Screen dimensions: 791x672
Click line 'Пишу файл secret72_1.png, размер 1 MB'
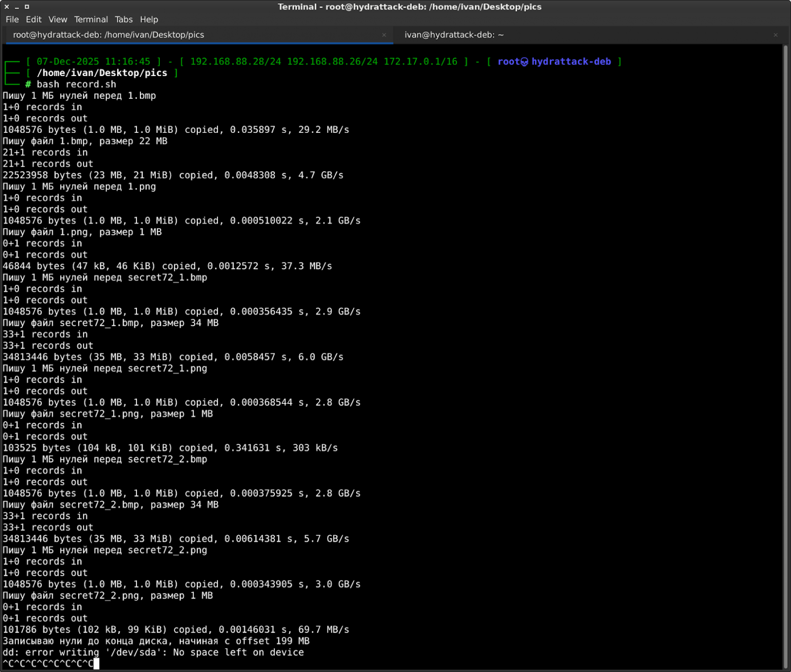tap(107, 414)
